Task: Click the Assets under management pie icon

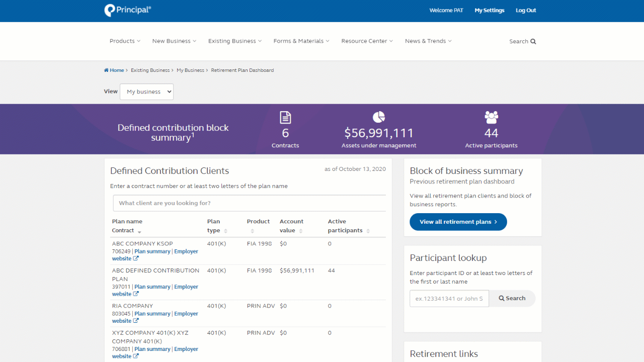Action: (x=379, y=117)
